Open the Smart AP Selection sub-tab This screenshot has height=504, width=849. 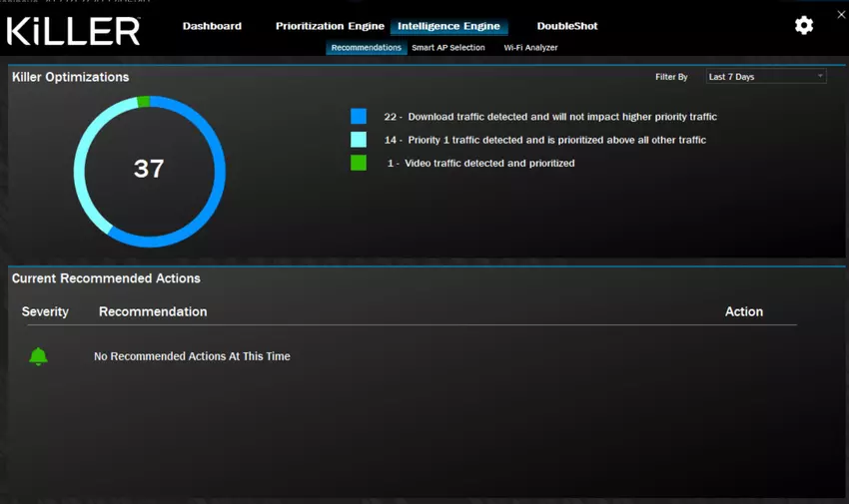point(448,48)
